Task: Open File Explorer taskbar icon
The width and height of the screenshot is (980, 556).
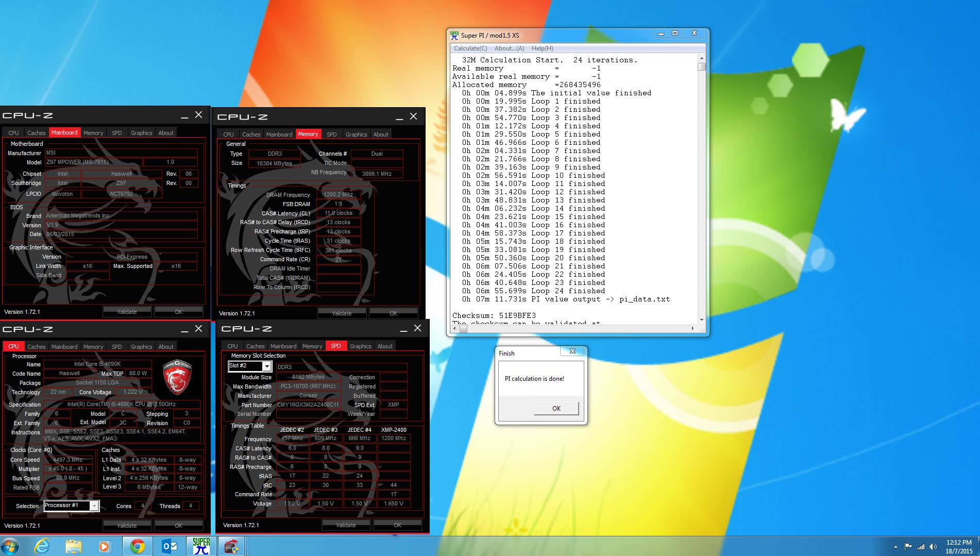Action: 74,546
